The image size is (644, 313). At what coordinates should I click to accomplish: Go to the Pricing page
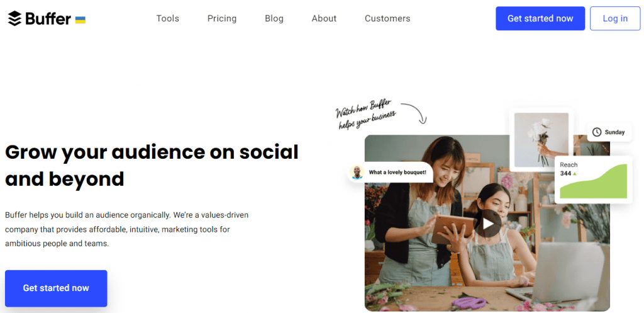222,19
